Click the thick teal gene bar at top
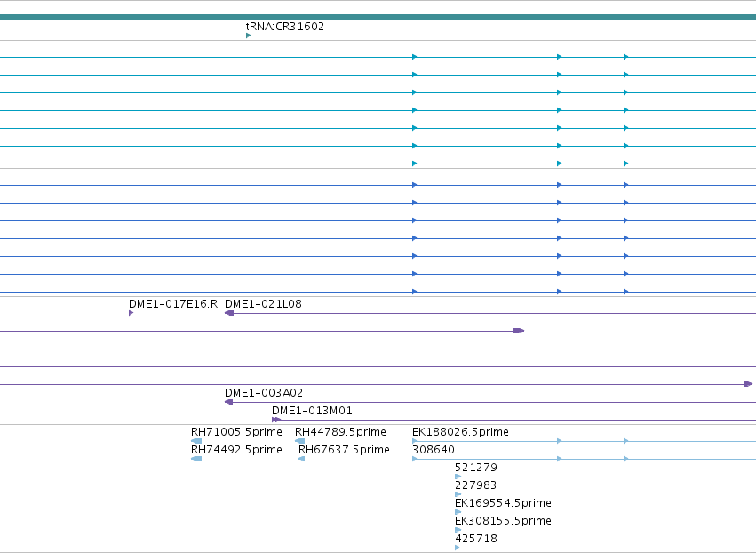Image resolution: width=756 pixels, height=553 pixels. pyautogui.click(x=378, y=17)
